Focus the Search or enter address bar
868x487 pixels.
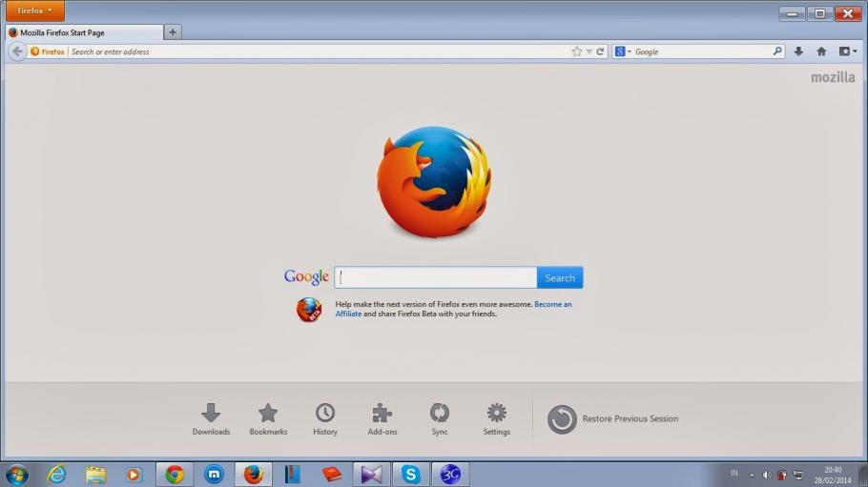pyautogui.click(x=319, y=51)
